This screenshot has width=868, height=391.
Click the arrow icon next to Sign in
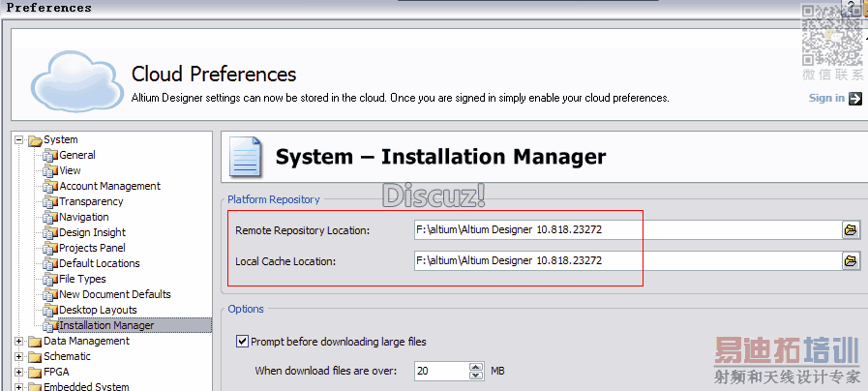(x=855, y=98)
